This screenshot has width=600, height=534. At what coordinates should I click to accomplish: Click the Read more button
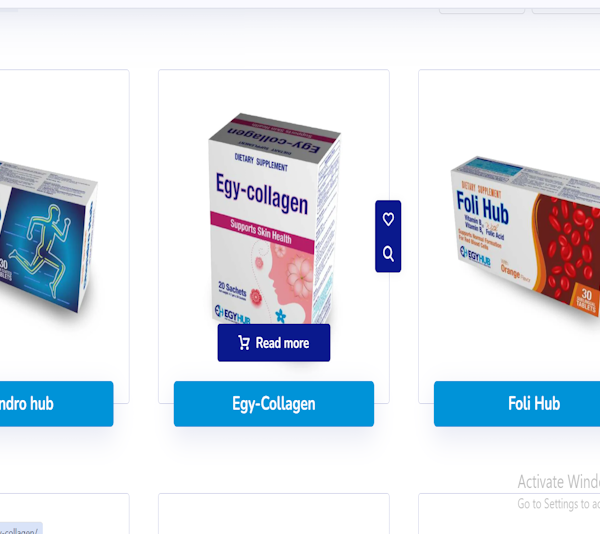274,343
